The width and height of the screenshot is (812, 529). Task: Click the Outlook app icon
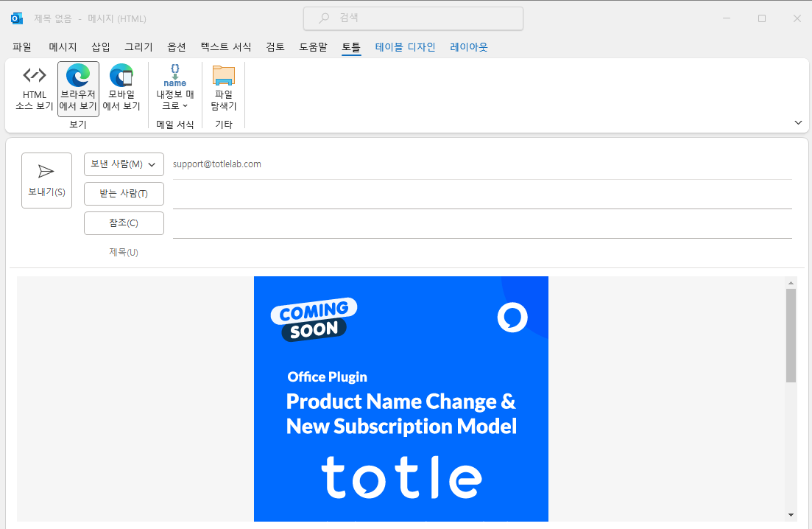point(17,18)
